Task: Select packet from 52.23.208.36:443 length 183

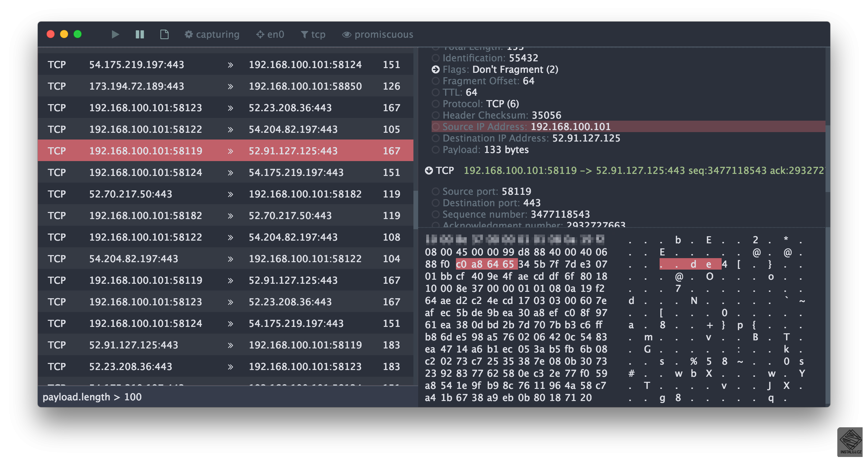Action: pos(226,367)
